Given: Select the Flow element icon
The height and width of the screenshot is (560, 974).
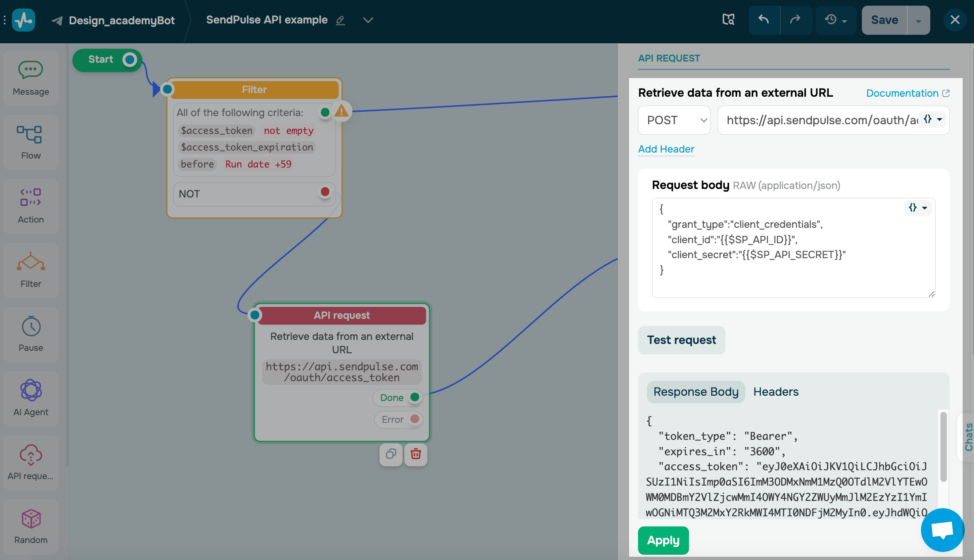Looking at the screenshot, I should click(x=30, y=134).
